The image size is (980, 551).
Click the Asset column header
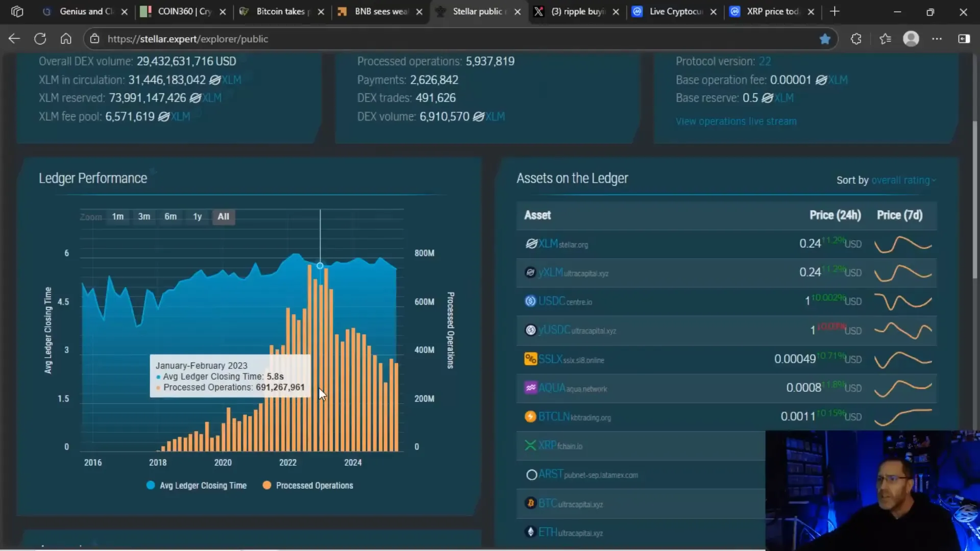pos(537,215)
